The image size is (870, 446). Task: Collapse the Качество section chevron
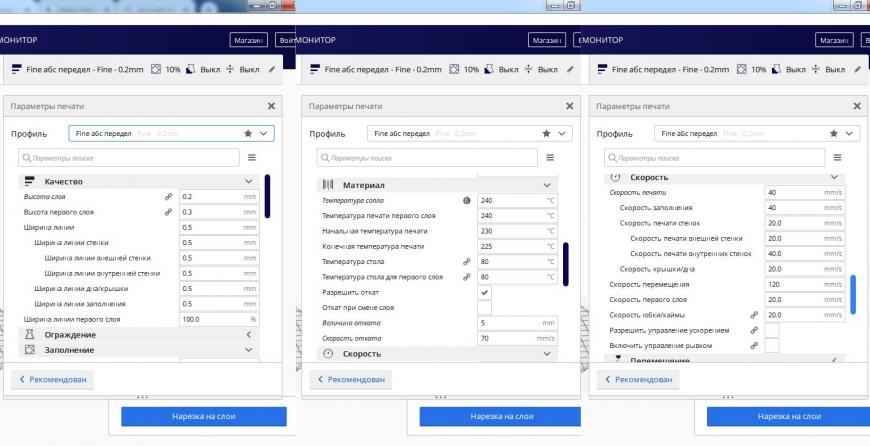(249, 181)
